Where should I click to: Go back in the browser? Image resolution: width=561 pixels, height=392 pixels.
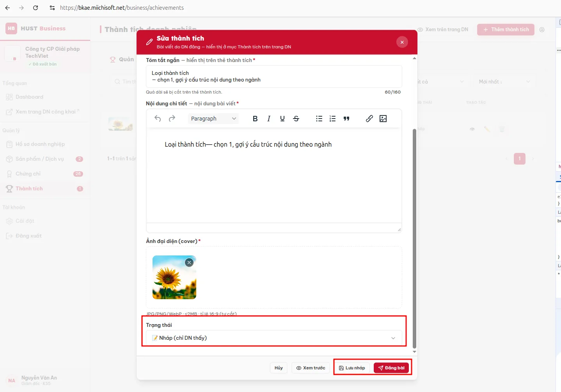pyautogui.click(x=7, y=8)
